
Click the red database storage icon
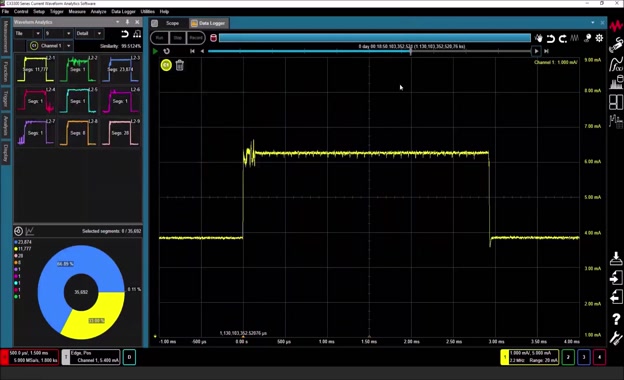(213, 38)
